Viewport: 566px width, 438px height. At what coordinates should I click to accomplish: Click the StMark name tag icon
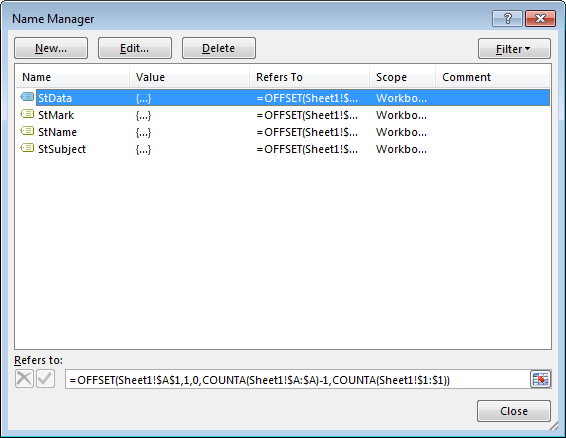coord(27,114)
